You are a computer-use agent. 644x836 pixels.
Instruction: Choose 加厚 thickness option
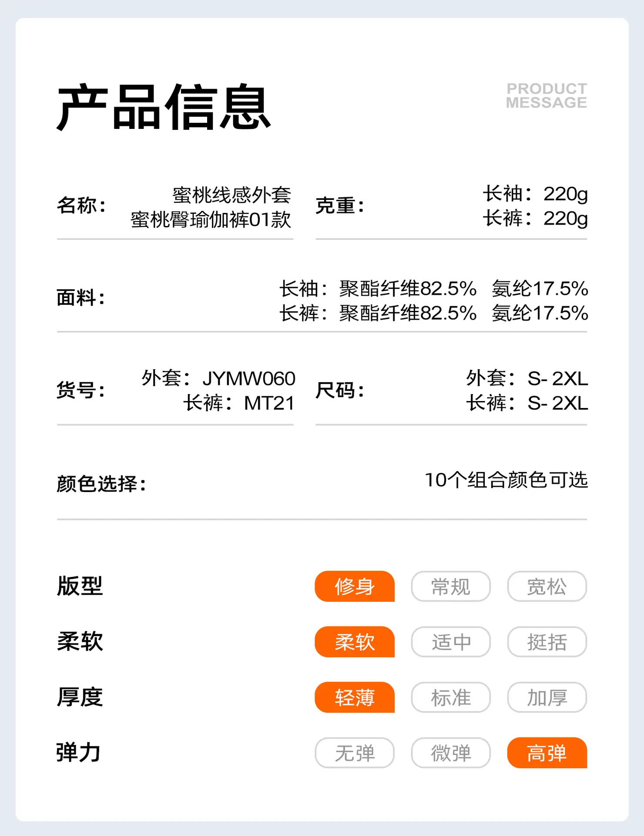547,698
